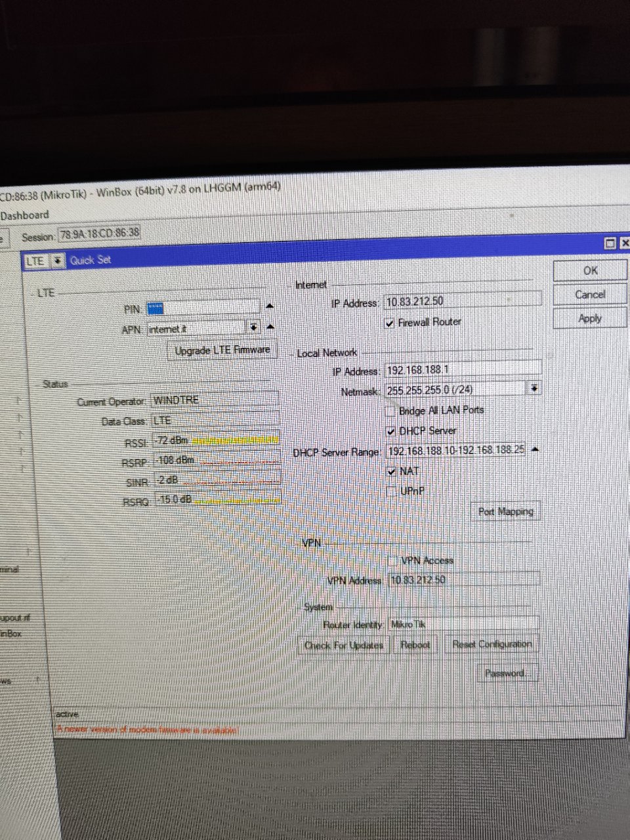
Task: Select the Current Operator value WINDTRE
Action: pyautogui.click(x=215, y=400)
